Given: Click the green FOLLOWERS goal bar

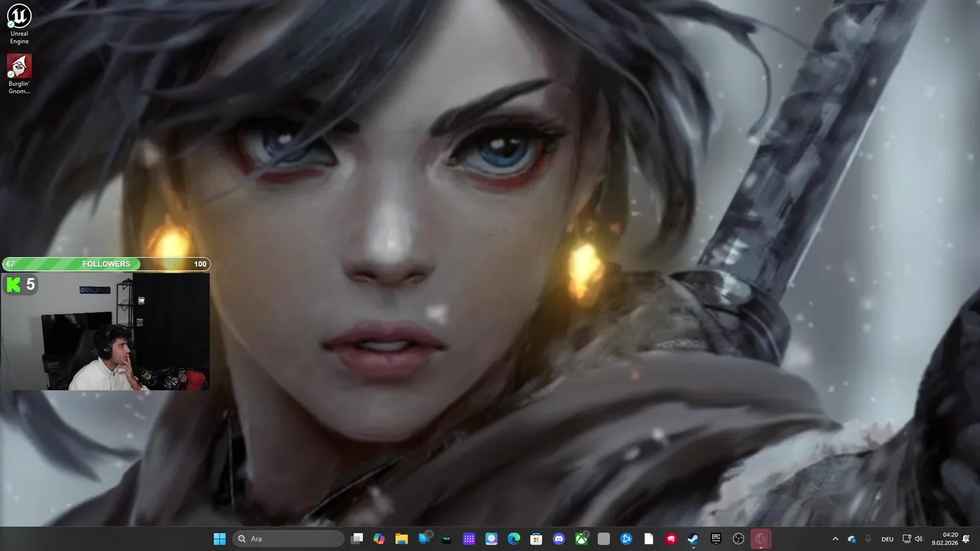Looking at the screenshot, I should coord(106,264).
